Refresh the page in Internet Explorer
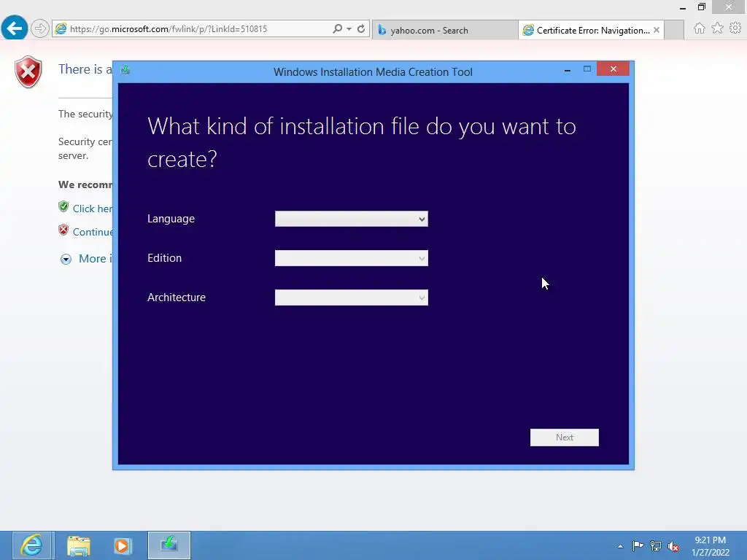Screen dimensions: 747x560 [361, 28]
